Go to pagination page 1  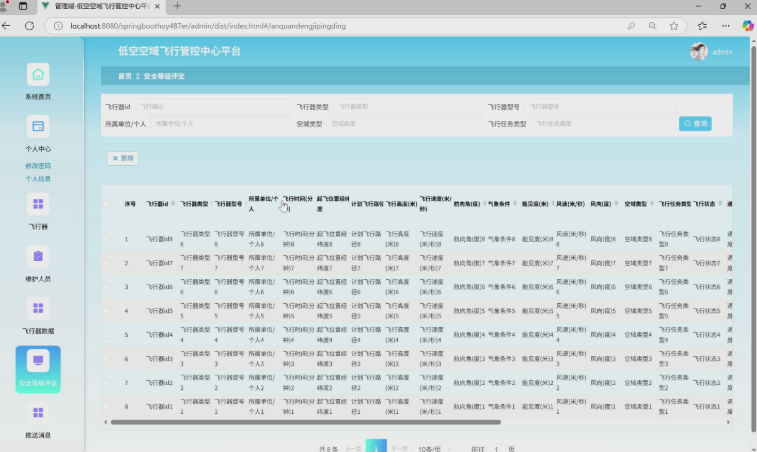pyautogui.click(x=376, y=447)
